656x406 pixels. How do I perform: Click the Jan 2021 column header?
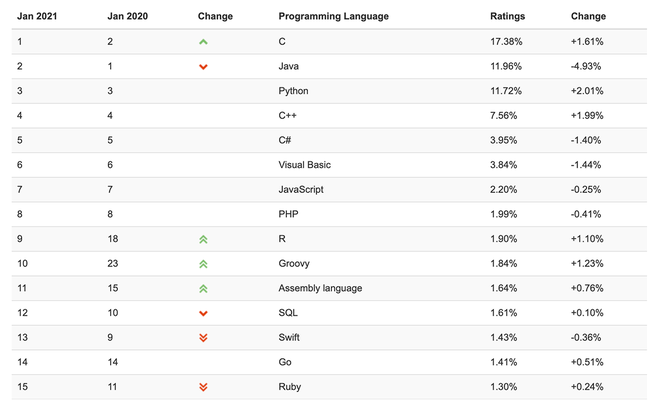(x=37, y=16)
